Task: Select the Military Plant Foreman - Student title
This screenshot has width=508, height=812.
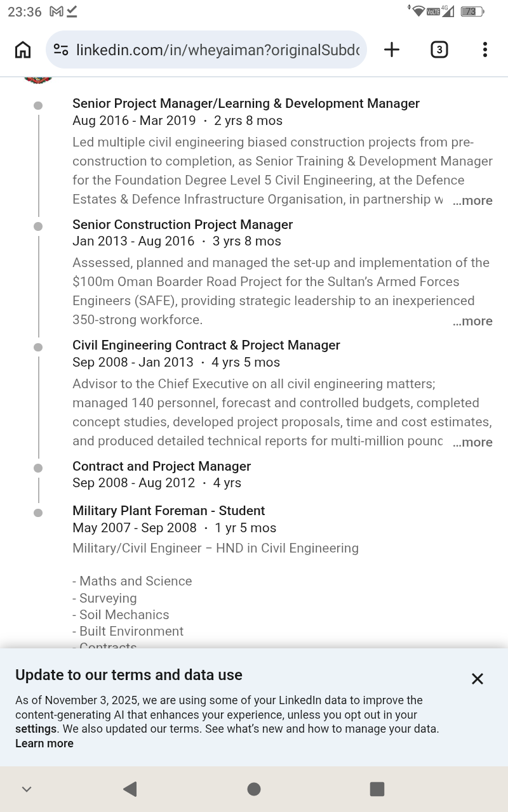Action: [x=168, y=511]
